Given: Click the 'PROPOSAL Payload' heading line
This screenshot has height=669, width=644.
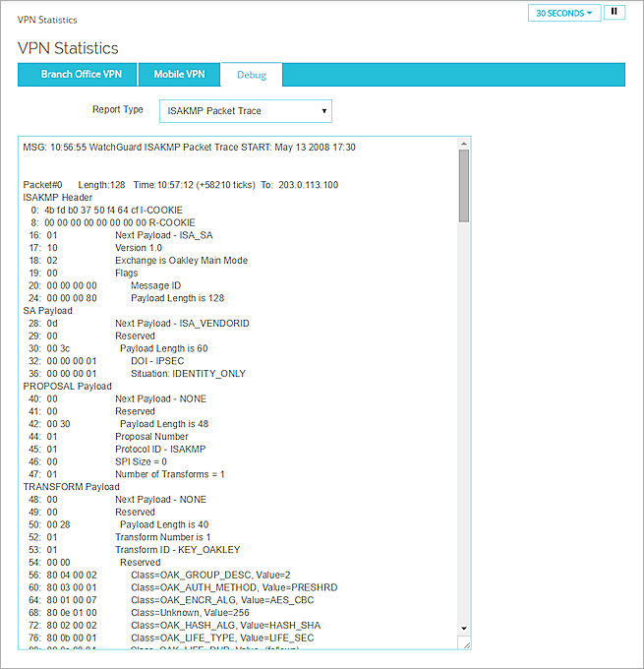Looking at the screenshot, I should coord(68,386).
